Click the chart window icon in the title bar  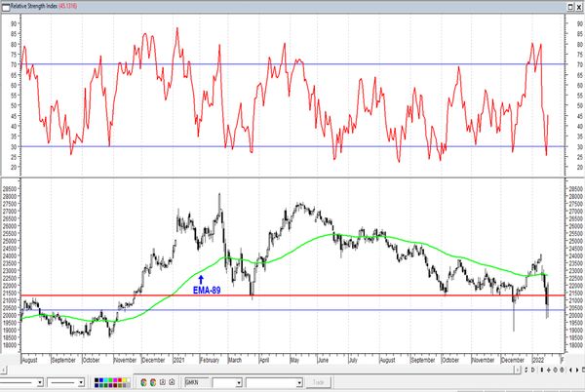(x=7, y=5)
